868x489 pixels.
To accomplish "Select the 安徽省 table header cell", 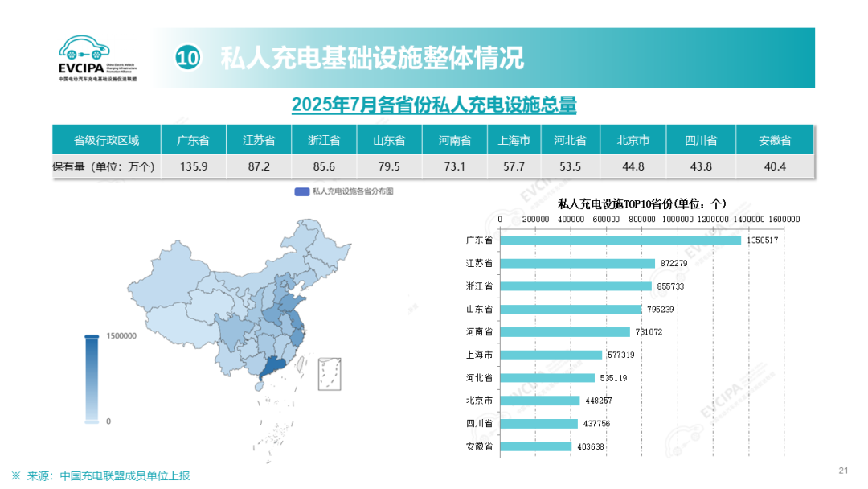I will (x=775, y=140).
